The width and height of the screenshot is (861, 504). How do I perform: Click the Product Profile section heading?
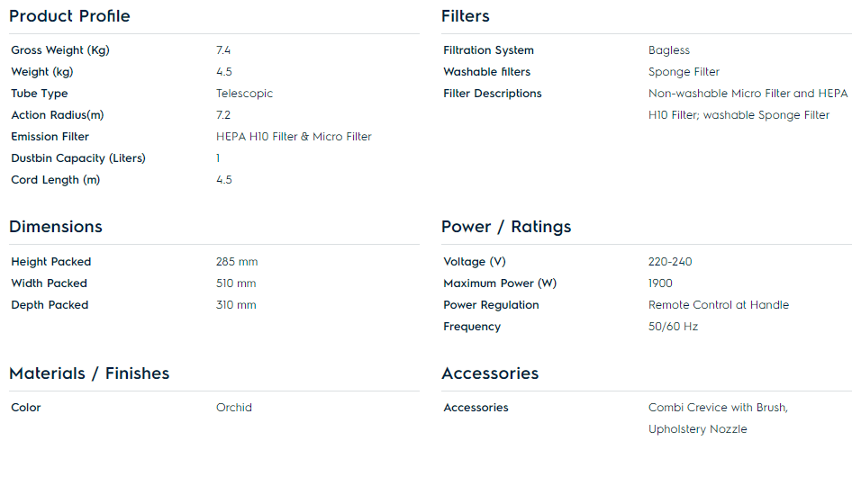coord(69,16)
